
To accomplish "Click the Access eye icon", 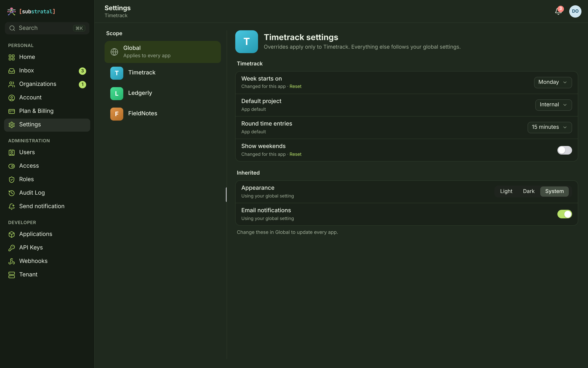I will 12,166.
